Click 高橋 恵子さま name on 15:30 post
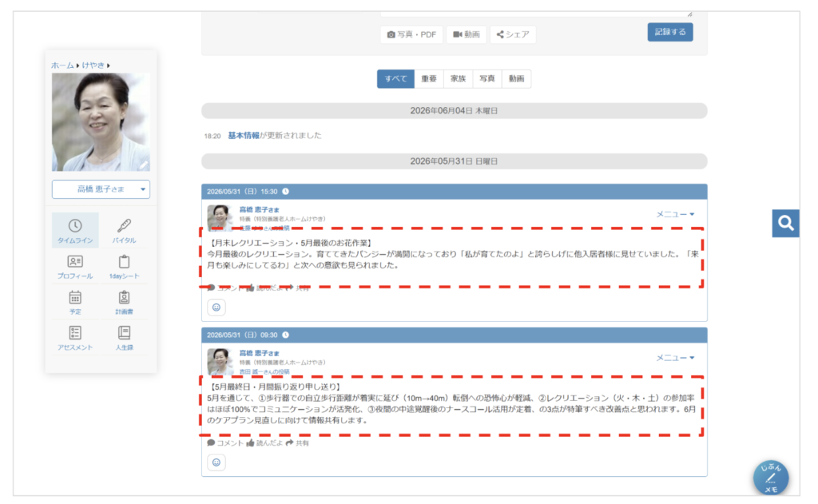This screenshot has height=504, width=818. point(260,210)
